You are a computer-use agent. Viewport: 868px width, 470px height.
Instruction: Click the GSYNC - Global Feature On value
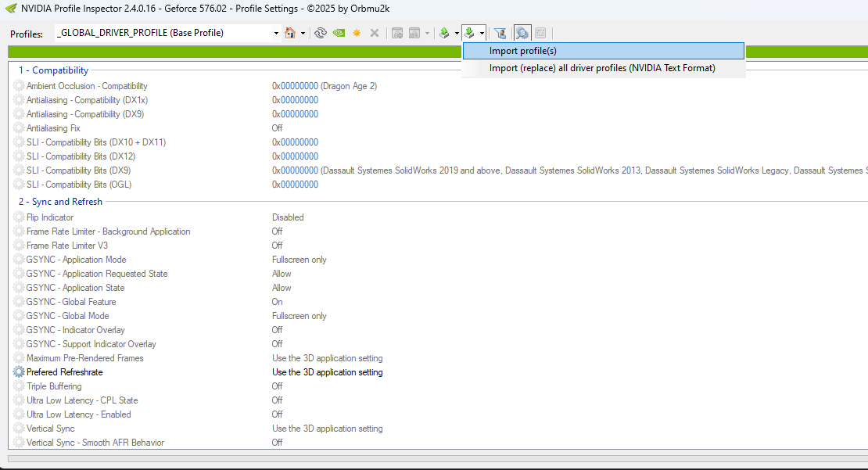tap(277, 302)
